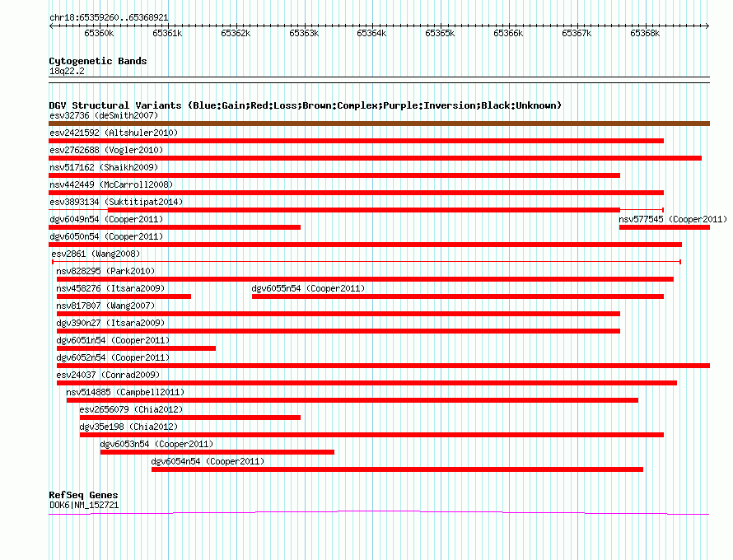Click the 65365k ruler tick label
Screen dimensions: 733x560
click(x=440, y=33)
